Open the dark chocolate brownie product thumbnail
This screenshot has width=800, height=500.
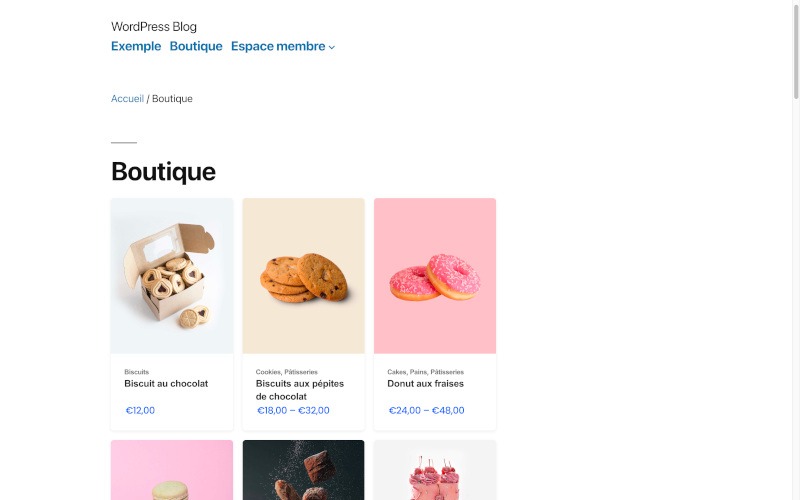click(303, 471)
